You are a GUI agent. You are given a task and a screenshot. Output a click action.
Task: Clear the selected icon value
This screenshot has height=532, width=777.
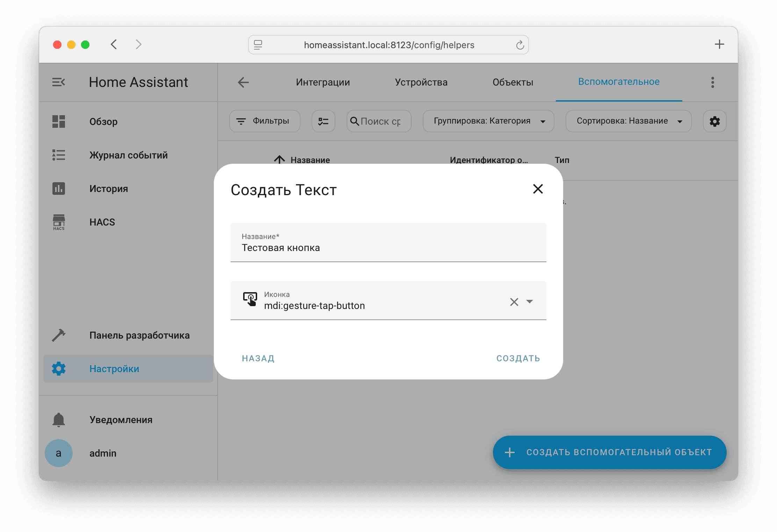pyautogui.click(x=514, y=302)
